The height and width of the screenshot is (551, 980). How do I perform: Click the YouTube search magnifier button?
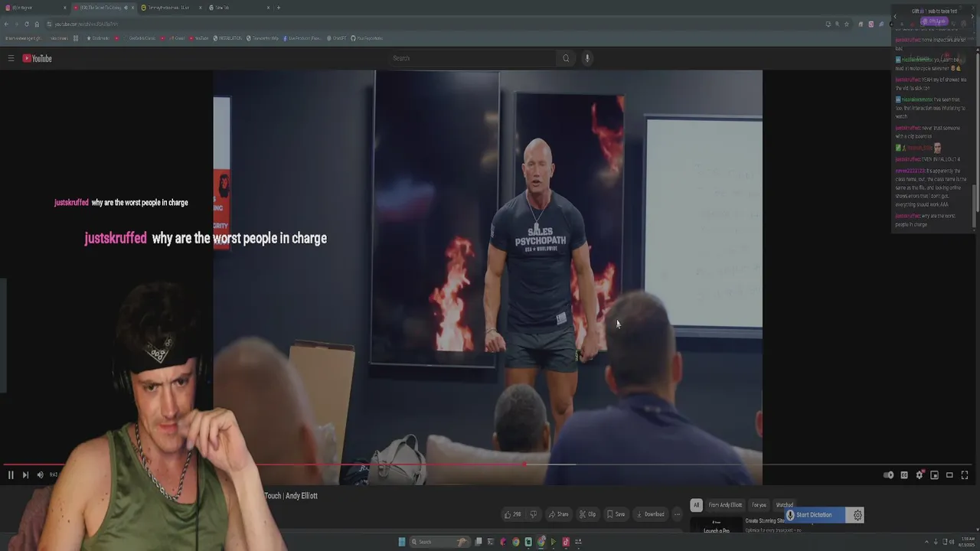pos(566,58)
